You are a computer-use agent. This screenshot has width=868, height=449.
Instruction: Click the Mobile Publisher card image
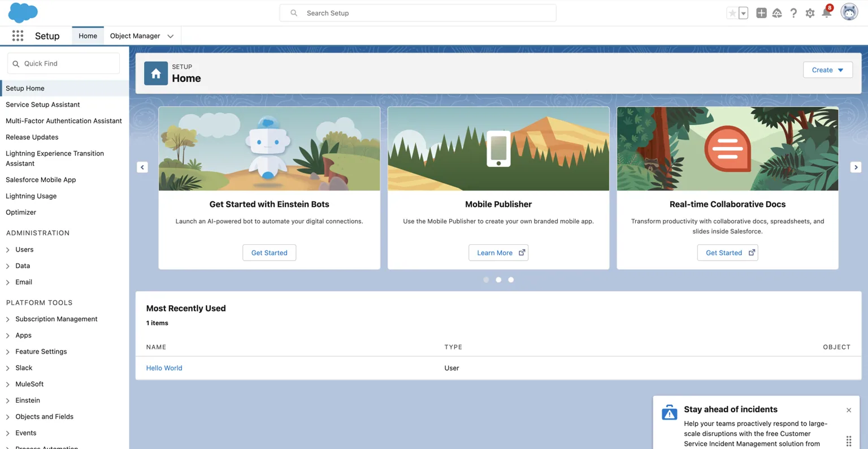click(x=498, y=149)
